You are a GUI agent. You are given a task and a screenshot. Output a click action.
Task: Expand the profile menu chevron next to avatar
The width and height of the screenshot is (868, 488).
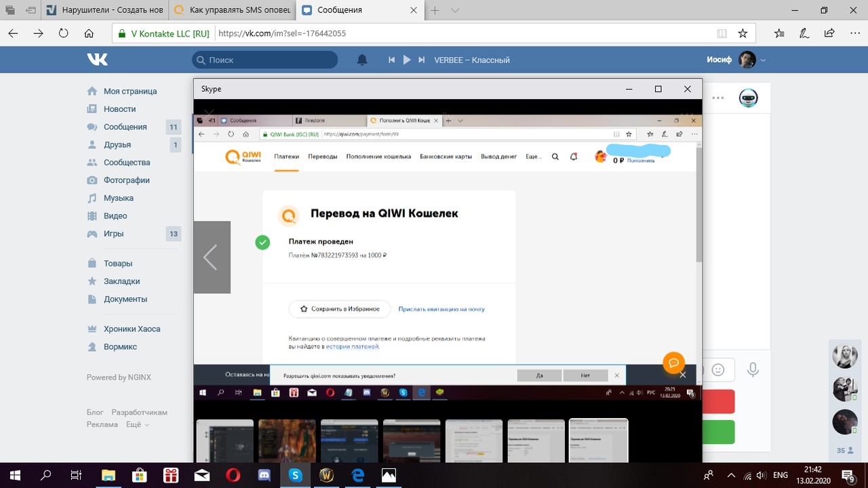click(763, 60)
